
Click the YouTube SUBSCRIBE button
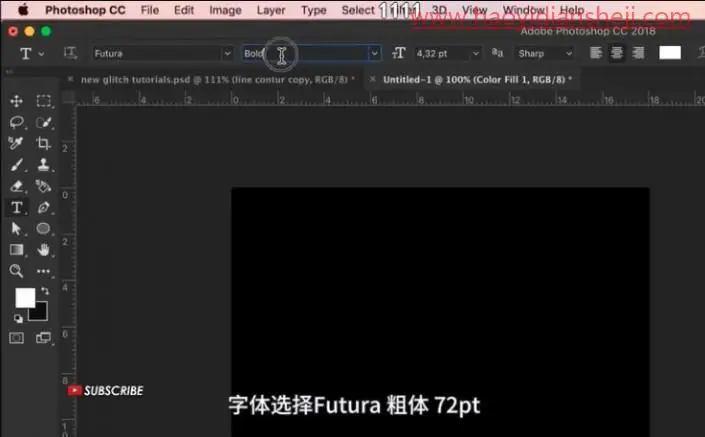click(x=105, y=390)
